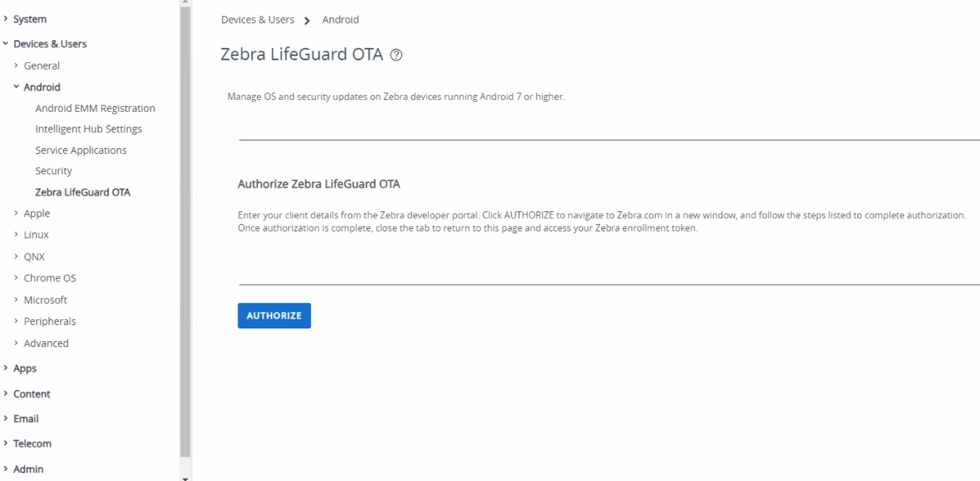Open the Security settings page

(53, 170)
